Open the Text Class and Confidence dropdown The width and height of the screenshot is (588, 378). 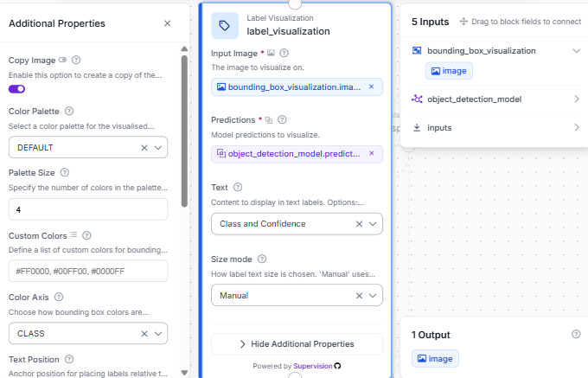(x=373, y=224)
